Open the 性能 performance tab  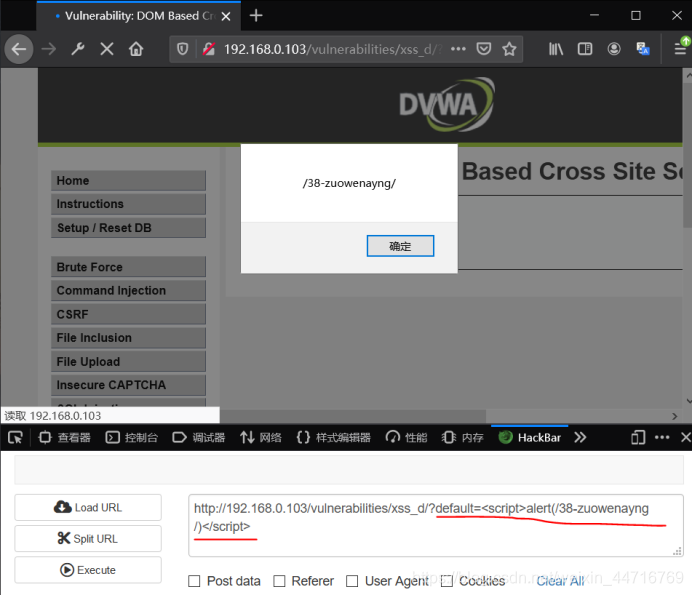pyautogui.click(x=407, y=437)
